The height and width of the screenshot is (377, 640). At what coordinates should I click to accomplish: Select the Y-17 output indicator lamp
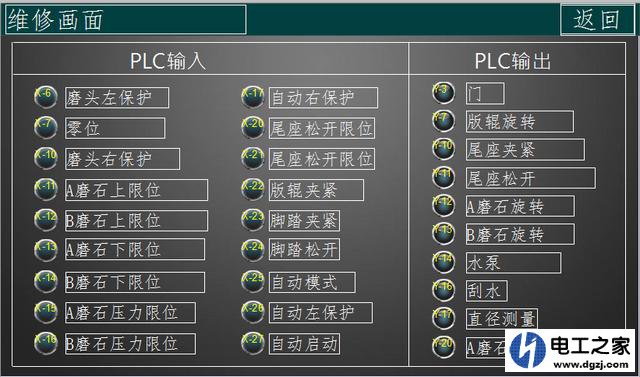tap(443, 318)
